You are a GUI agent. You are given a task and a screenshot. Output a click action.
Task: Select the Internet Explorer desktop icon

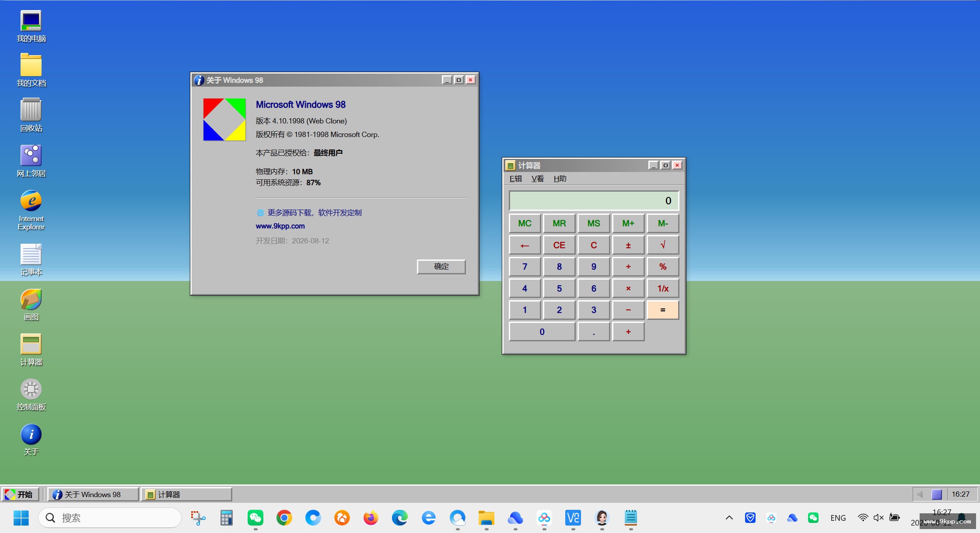[31, 210]
